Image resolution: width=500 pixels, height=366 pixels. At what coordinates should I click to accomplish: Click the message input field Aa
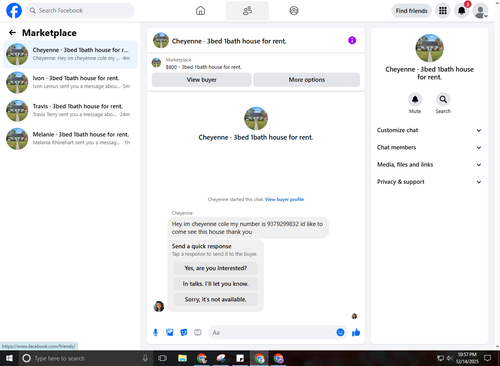pos(272,332)
